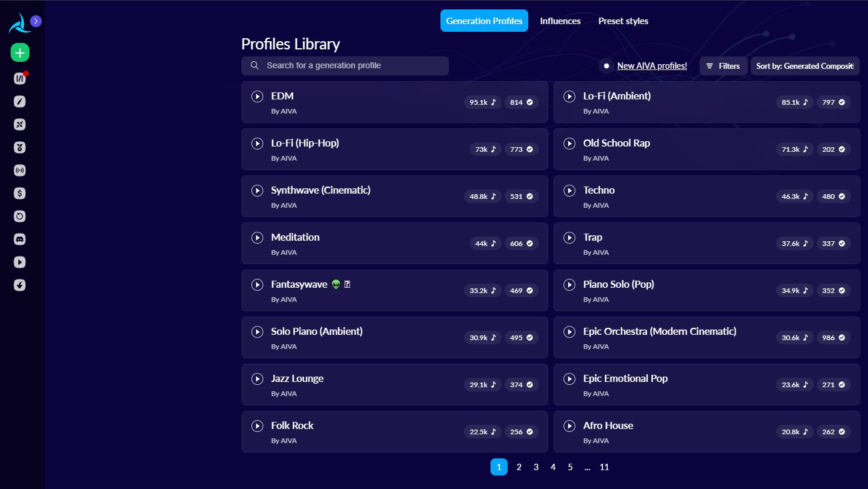Select the Piano Solo (Pop) title
The width and height of the screenshot is (868, 489).
tap(618, 285)
